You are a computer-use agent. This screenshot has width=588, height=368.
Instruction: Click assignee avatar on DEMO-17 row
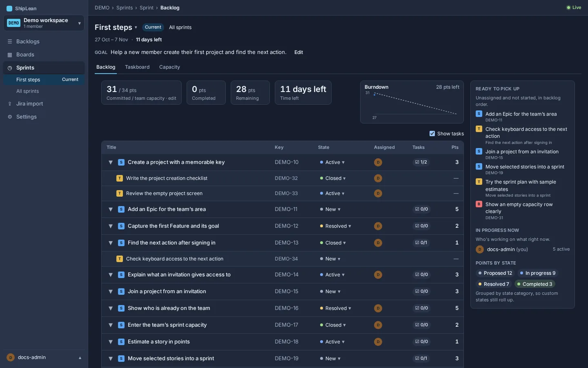click(378, 325)
